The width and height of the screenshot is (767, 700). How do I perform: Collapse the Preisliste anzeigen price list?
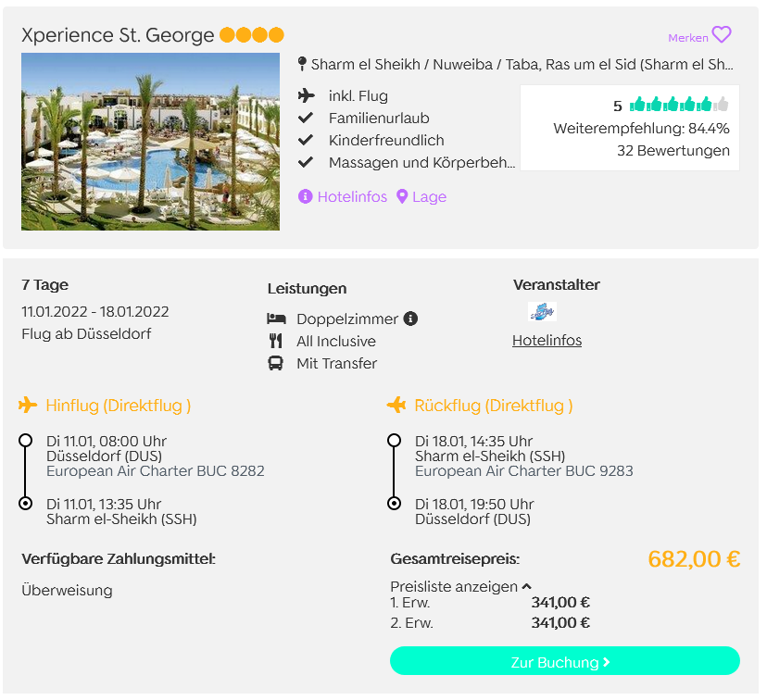tap(460, 587)
